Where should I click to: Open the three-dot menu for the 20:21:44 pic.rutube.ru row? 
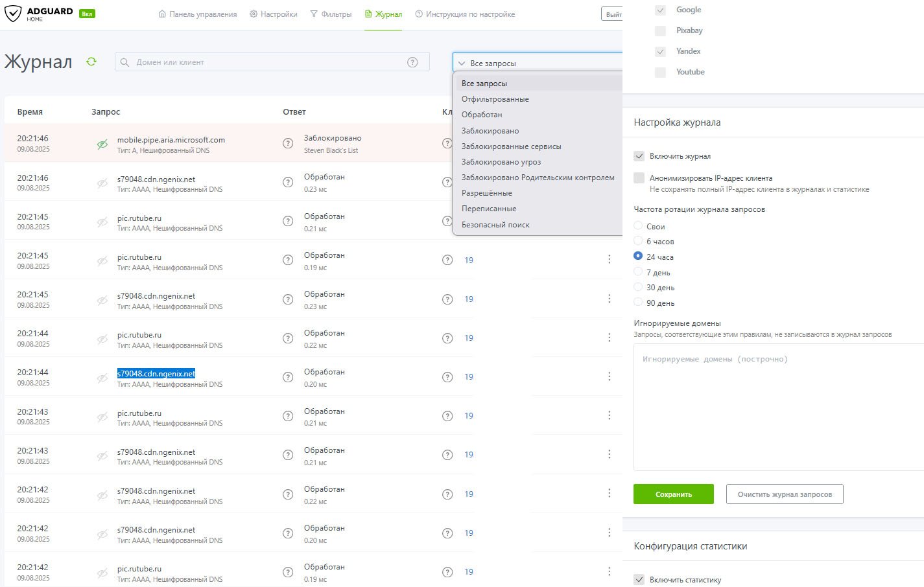point(609,338)
